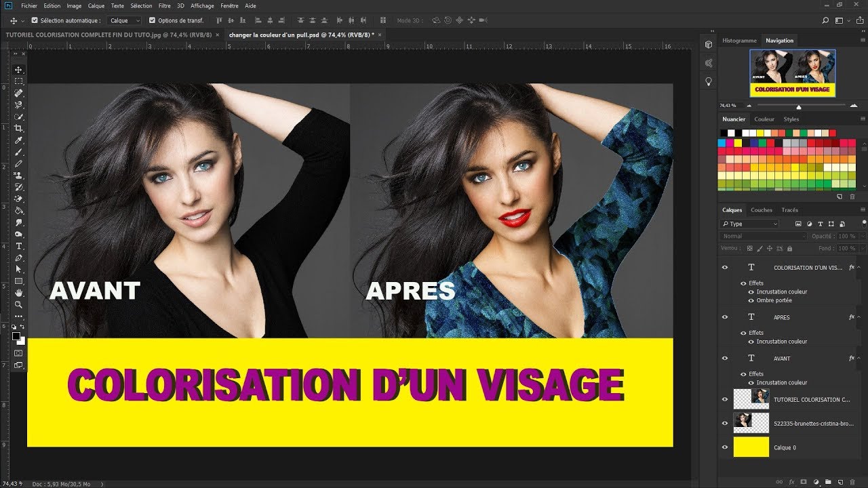Select the Paint Bucket tool
Screen dimensions: 868x488
click(18, 210)
